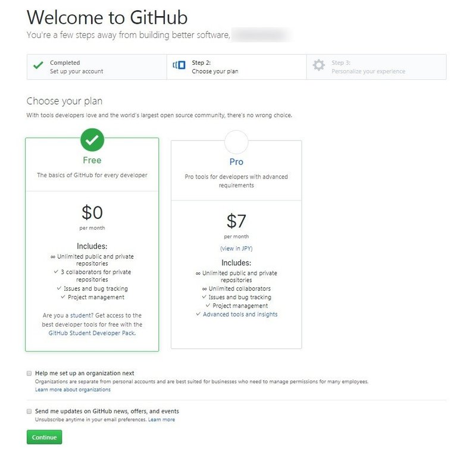Screen dimensions: 476x455
Task: Click the Step 3 gear icon
Action: click(x=319, y=66)
